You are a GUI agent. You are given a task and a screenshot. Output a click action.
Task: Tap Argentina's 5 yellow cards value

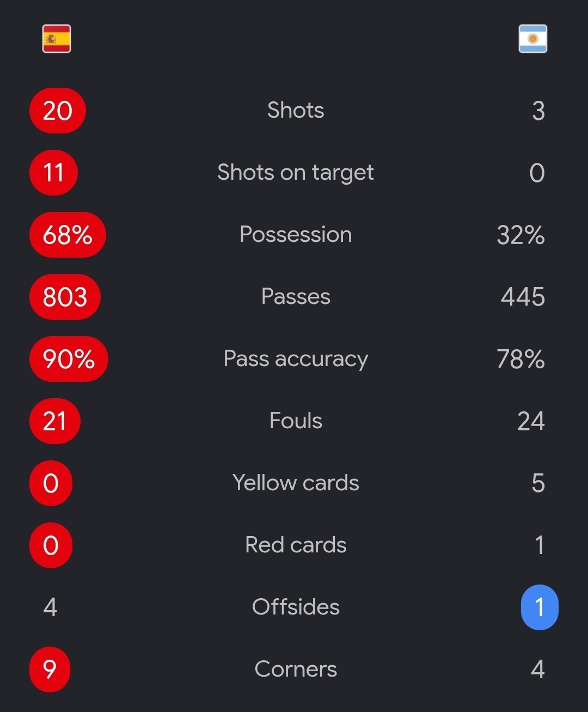pyautogui.click(x=538, y=483)
